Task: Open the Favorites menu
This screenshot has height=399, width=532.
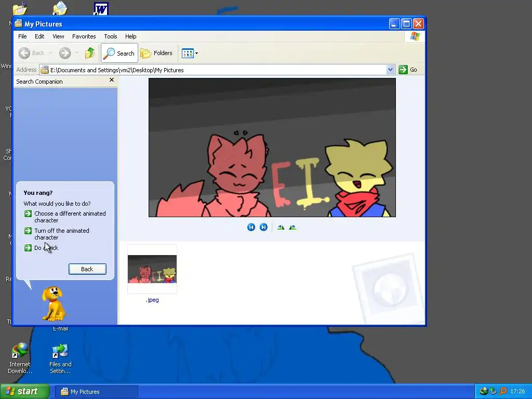Action: 84,36
